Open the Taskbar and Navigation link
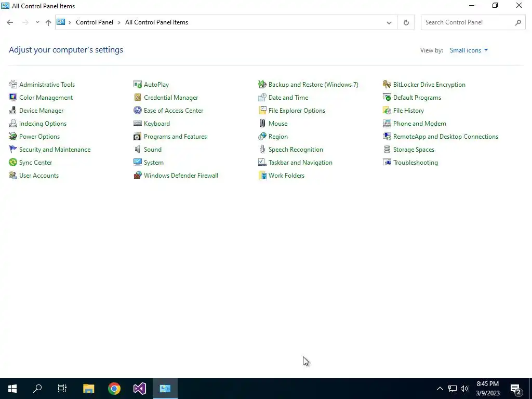The width and height of the screenshot is (532, 399). click(x=300, y=163)
